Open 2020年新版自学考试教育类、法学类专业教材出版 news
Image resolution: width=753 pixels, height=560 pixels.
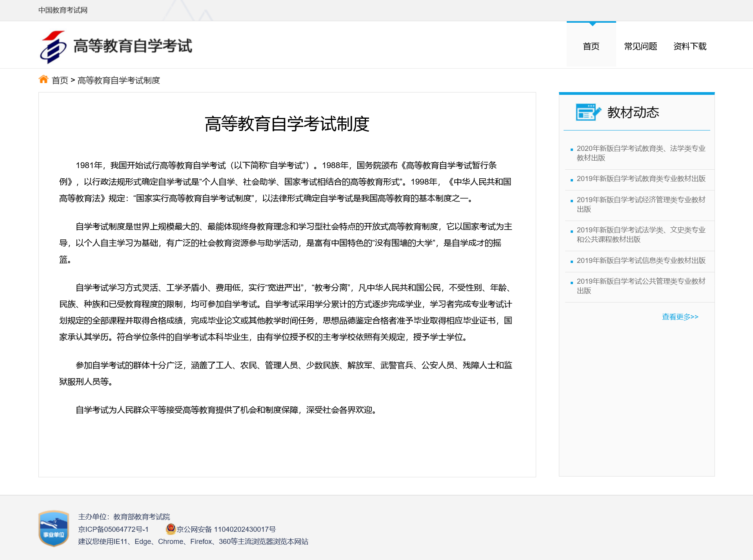(x=641, y=153)
